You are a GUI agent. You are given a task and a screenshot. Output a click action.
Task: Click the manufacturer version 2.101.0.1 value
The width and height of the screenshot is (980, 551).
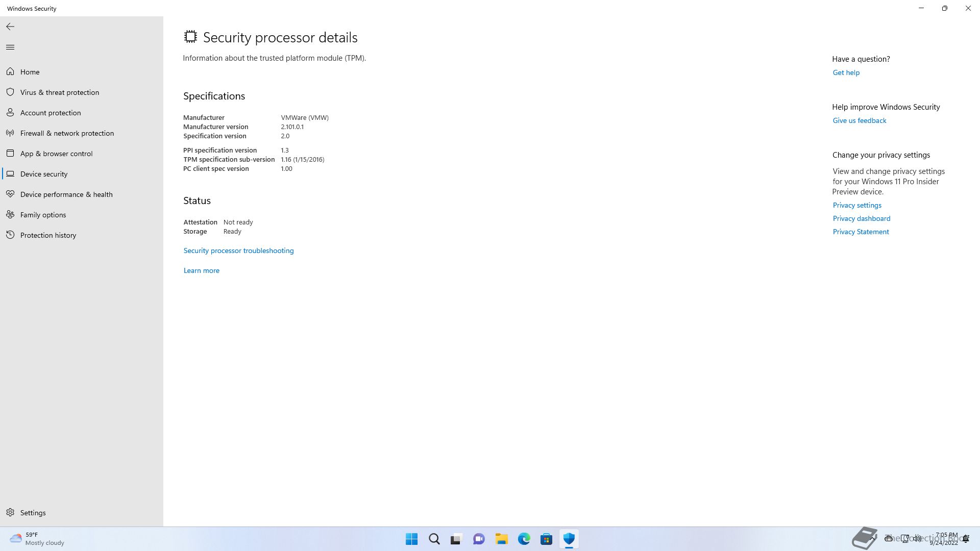pos(292,127)
